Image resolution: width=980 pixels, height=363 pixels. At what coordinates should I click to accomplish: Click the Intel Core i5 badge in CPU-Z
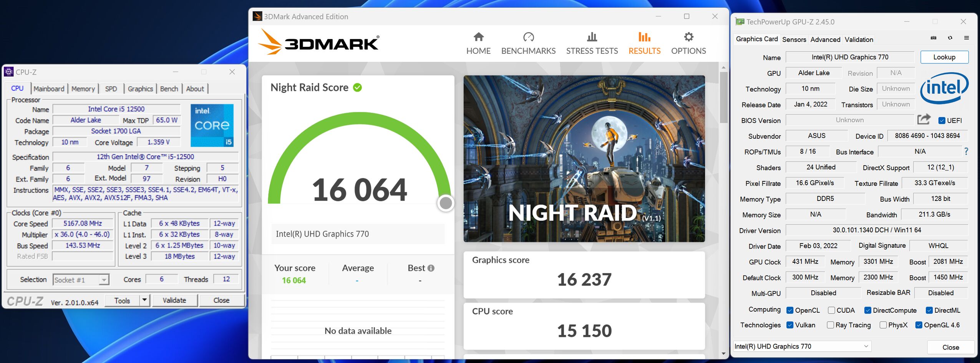212,125
